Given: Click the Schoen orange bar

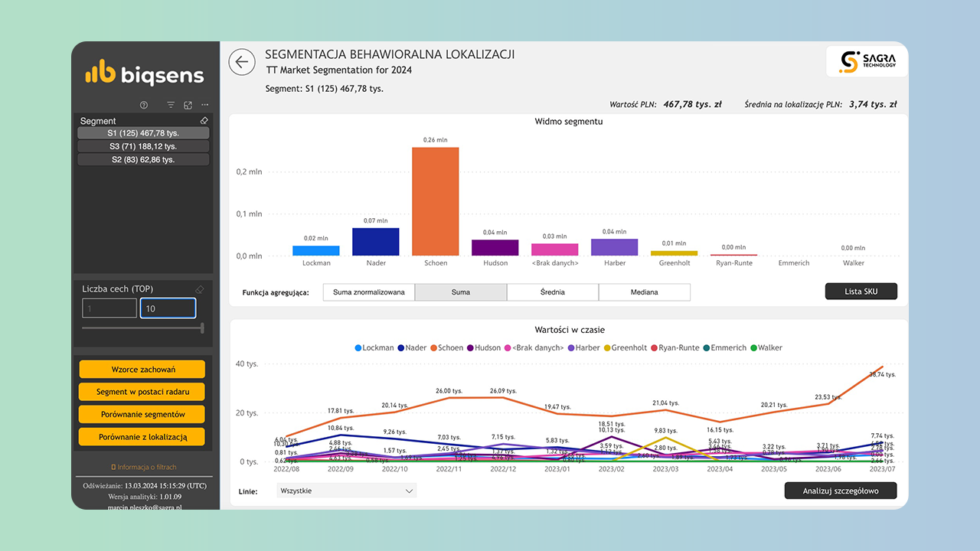Looking at the screenshot, I should pyautogui.click(x=435, y=201).
